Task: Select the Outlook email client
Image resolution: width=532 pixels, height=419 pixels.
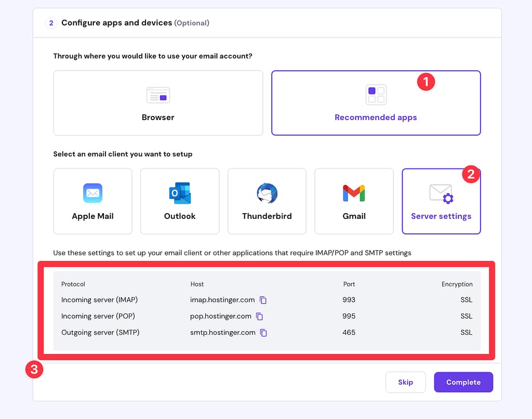Action: pyautogui.click(x=180, y=201)
